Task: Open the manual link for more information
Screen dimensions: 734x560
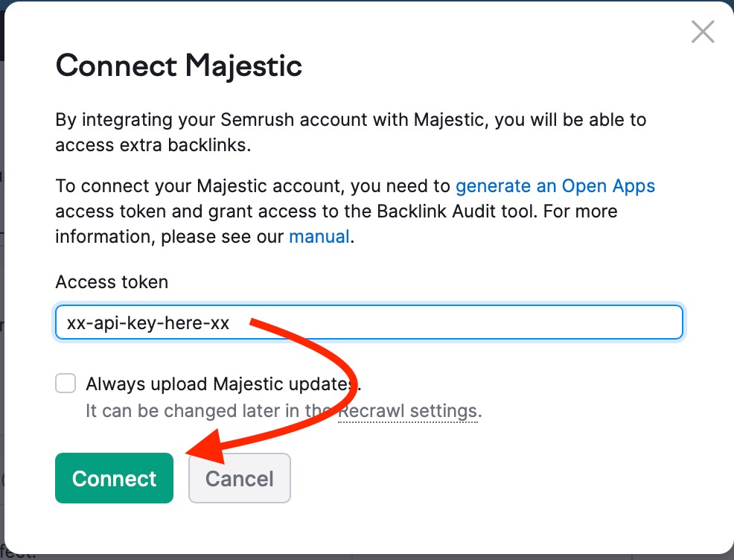Action: (x=319, y=236)
